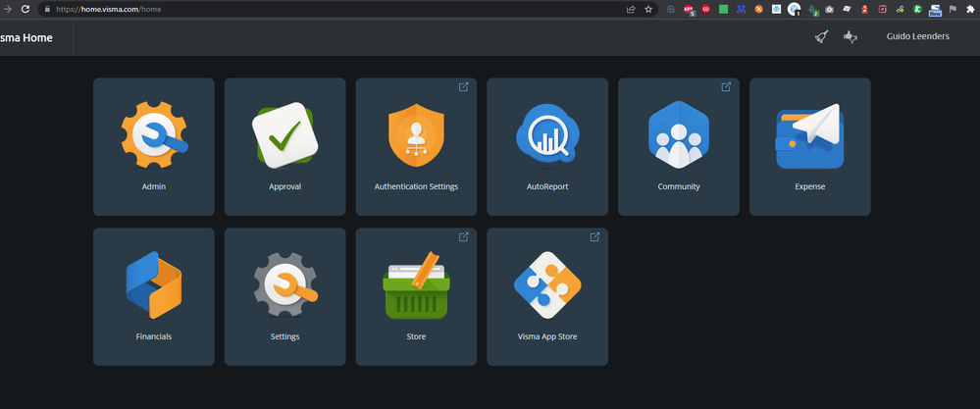This screenshot has height=409, width=980.
Task: Click the Settings label text
Action: pos(285,336)
